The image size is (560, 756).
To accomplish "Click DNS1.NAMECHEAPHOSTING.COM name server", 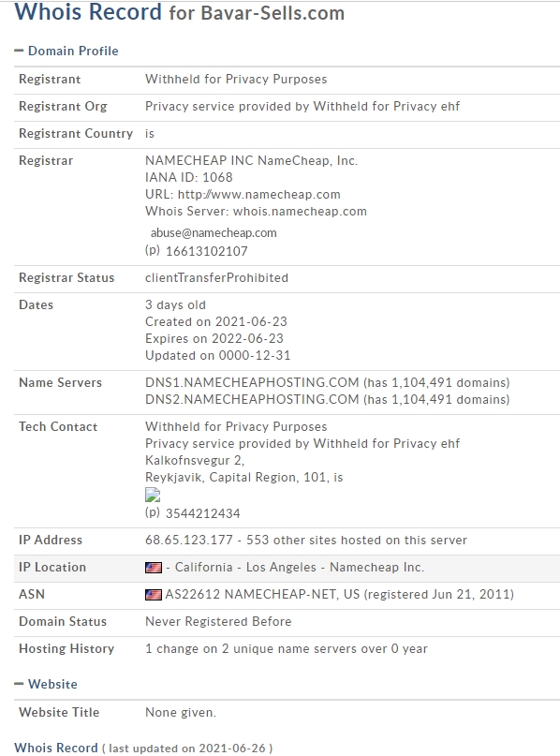I will click(252, 382).
